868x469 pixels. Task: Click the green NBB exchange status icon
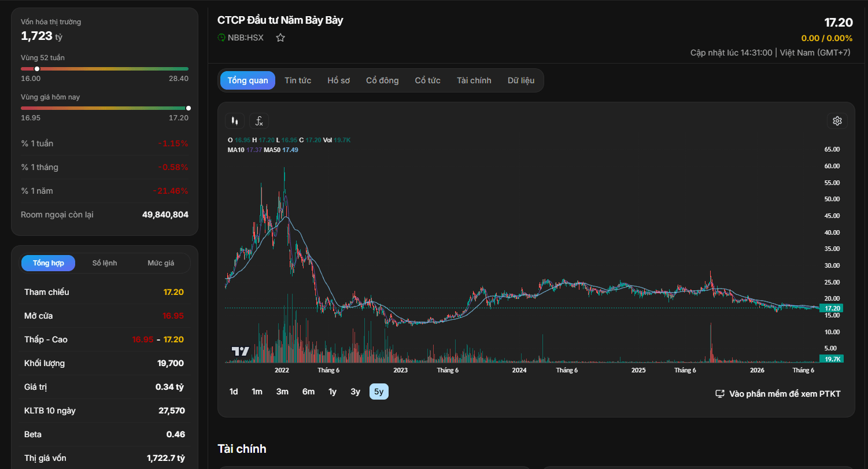click(x=221, y=38)
